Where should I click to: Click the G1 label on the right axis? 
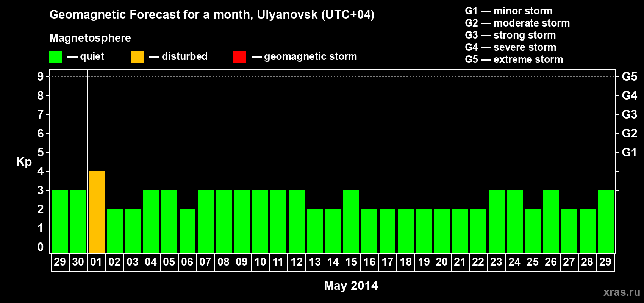629,152
